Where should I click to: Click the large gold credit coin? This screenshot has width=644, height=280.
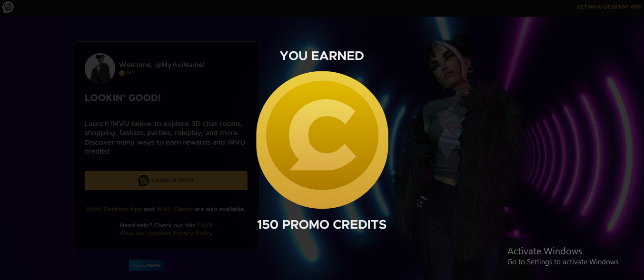pos(322,140)
